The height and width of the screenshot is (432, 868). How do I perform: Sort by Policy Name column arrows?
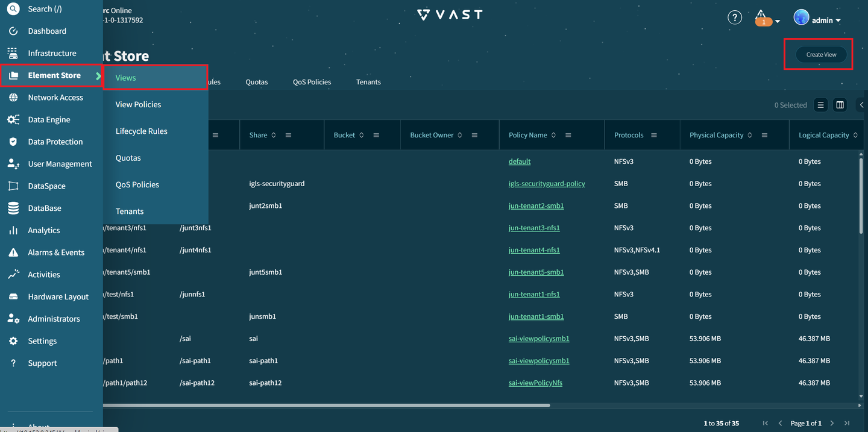tap(553, 135)
